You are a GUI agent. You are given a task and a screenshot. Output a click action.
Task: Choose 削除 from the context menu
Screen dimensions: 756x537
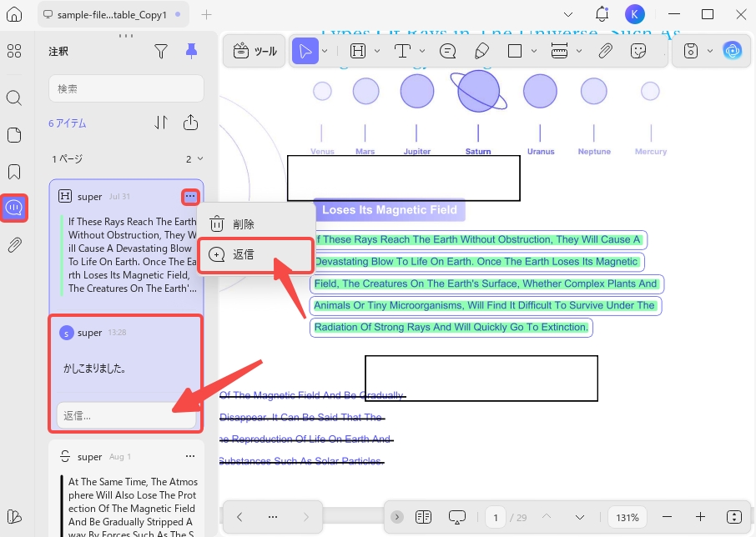click(x=256, y=224)
